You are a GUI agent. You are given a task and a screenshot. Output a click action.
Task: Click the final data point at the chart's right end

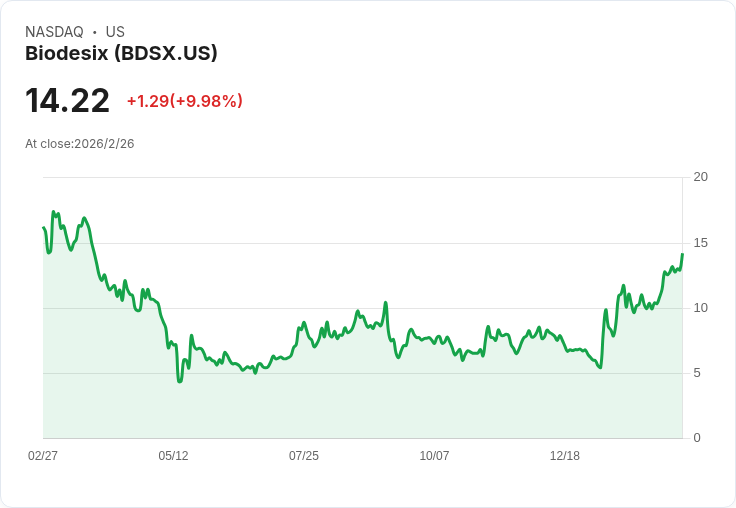tap(682, 254)
